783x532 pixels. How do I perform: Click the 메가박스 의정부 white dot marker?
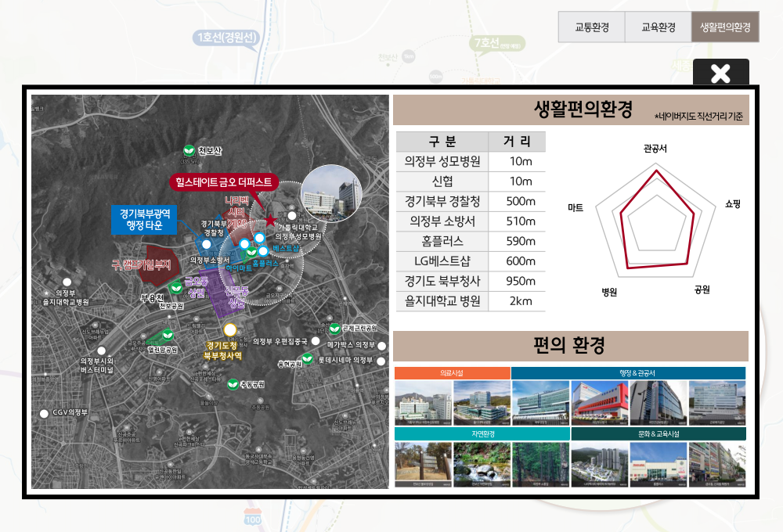(382, 345)
